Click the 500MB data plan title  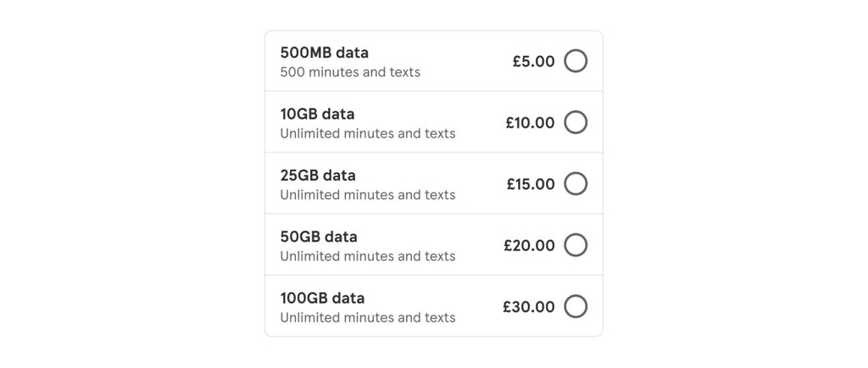click(x=325, y=53)
